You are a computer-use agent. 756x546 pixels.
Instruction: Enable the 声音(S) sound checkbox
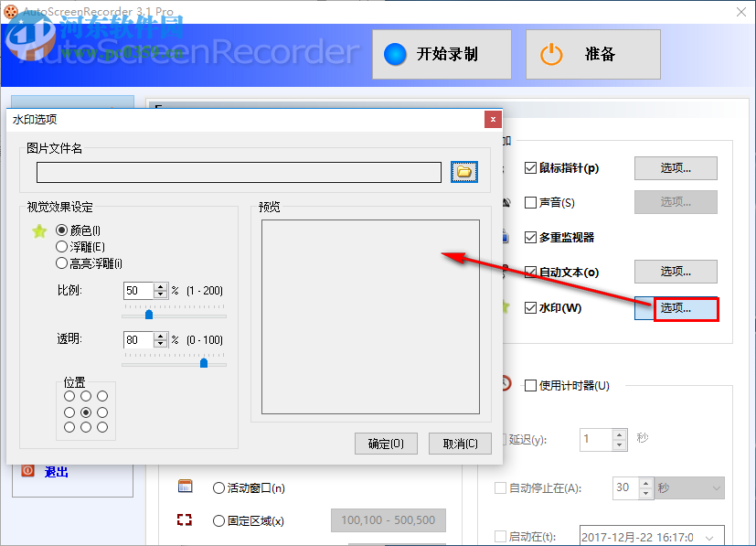pos(529,202)
